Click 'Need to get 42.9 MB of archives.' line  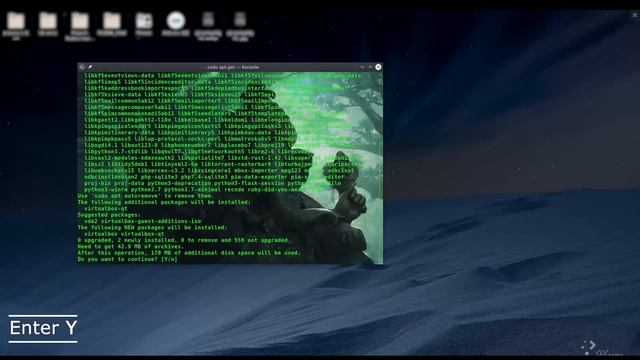point(130,247)
